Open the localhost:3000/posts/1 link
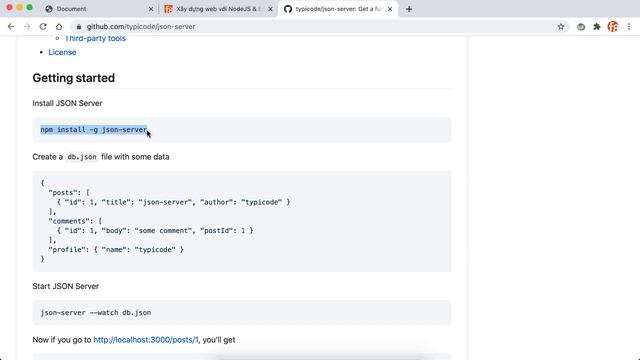 point(146,340)
